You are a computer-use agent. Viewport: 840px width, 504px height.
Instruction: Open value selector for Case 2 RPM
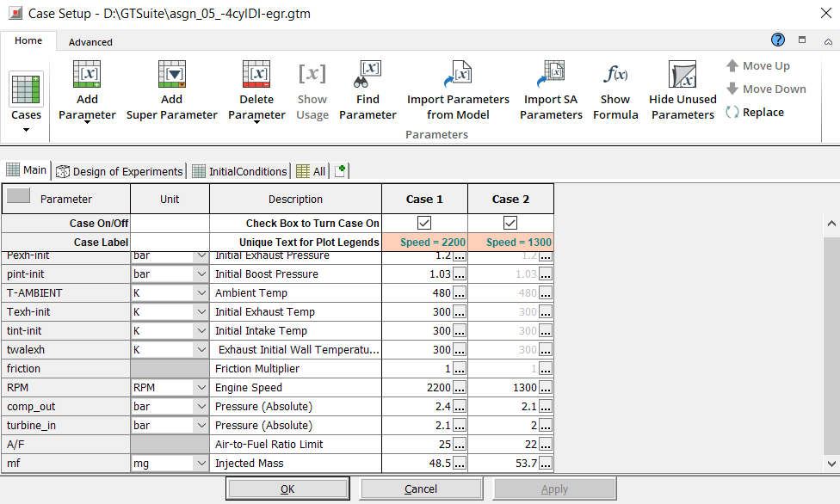[546, 388]
